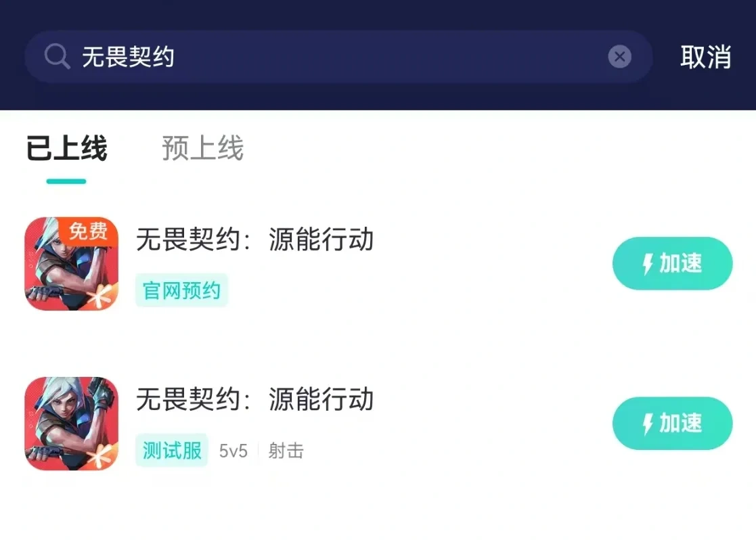Select the 官网预约 tag

[181, 290]
